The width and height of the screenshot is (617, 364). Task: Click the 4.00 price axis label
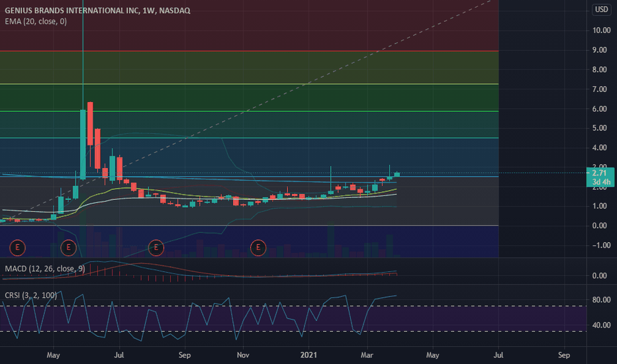pyautogui.click(x=600, y=148)
